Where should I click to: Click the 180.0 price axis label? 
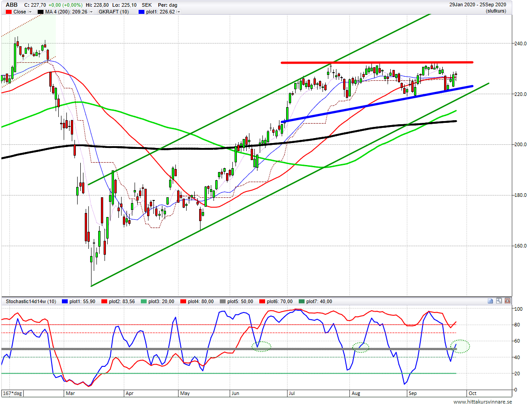(x=520, y=195)
